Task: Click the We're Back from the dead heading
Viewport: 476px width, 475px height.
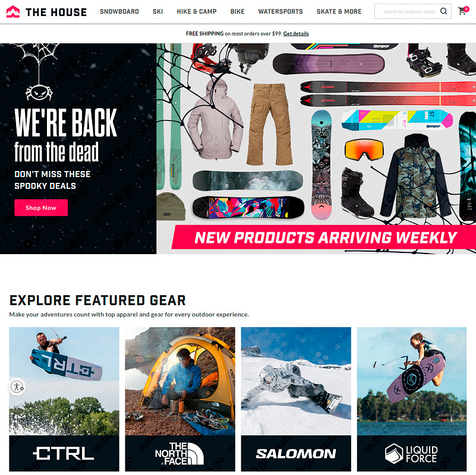Action: click(x=65, y=135)
